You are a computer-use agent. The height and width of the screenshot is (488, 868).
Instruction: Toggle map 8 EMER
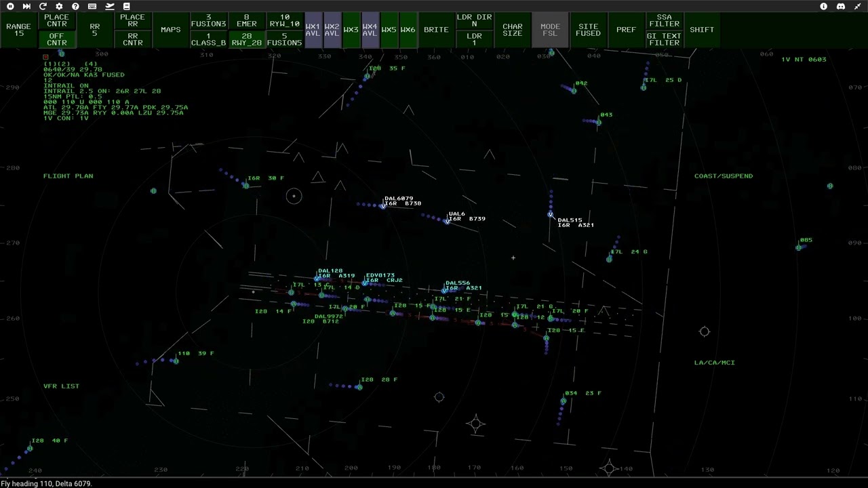click(x=247, y=21)
